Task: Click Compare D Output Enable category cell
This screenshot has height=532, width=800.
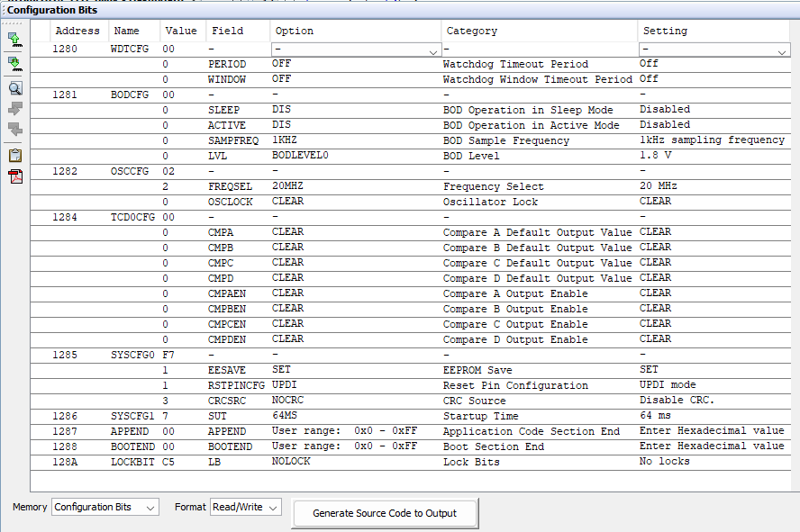Action: (515, 339)
